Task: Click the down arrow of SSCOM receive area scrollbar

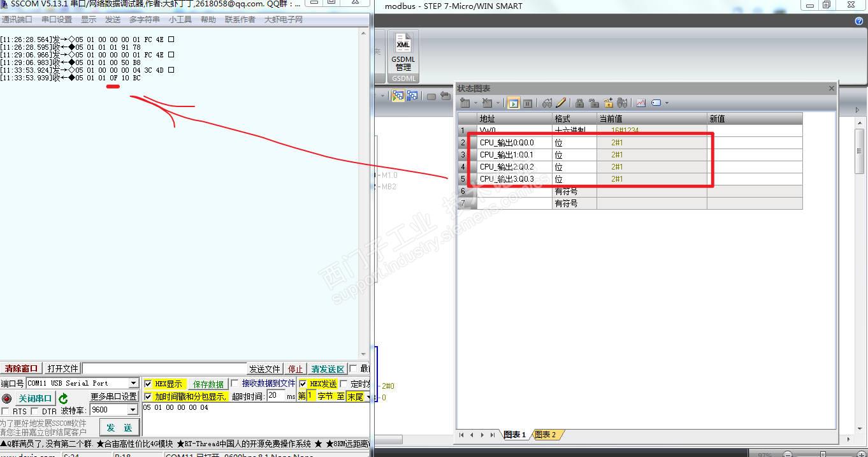Action: click(x=364, y=354)
